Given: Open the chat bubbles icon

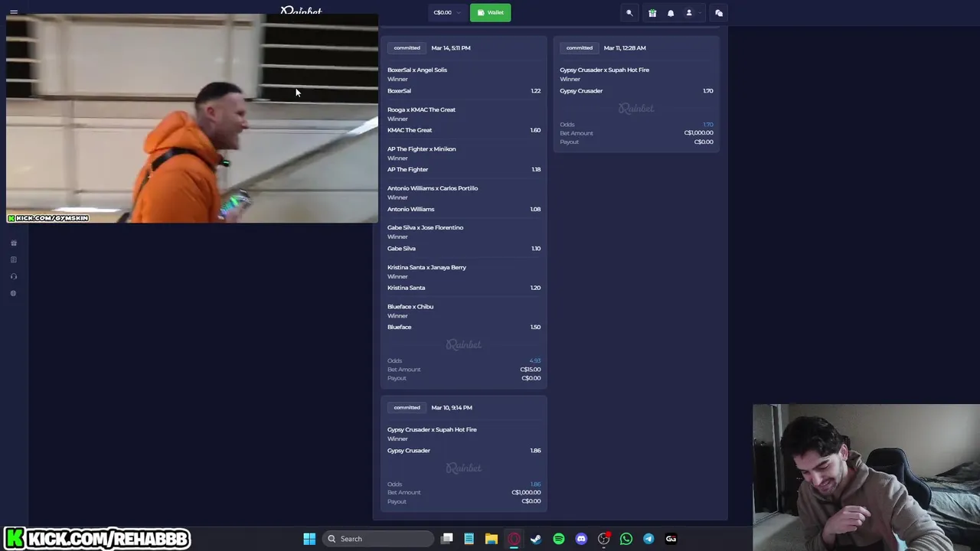Looking at the screenshot, I should tap(719, 13).
